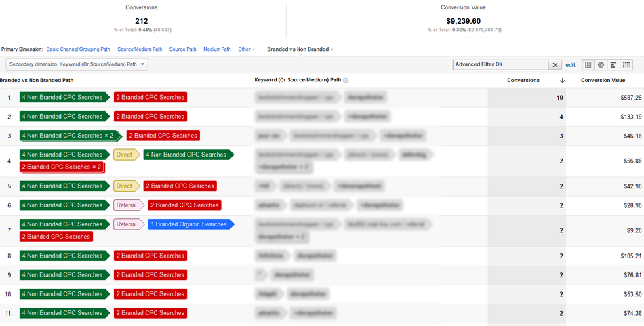Sort by Conversion Value column header
The width and height of the screenshot is (644, 326).
603,80
